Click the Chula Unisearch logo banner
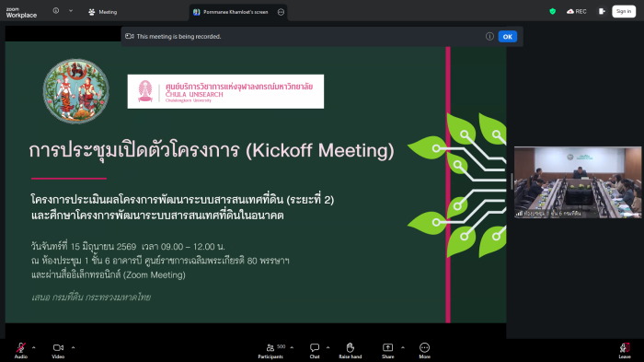The width and height of the screenshot is (644, 362). click(225, 91)
